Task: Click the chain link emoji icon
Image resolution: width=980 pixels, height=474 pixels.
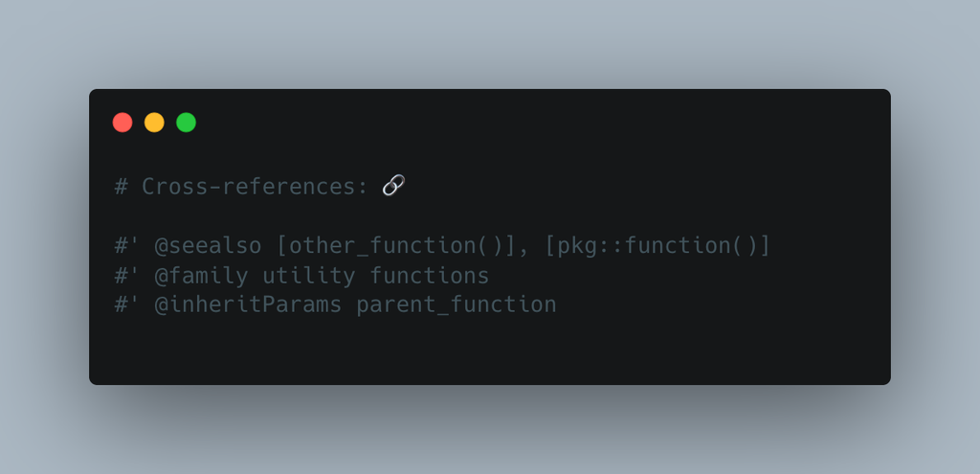Action: coord(393,186)
